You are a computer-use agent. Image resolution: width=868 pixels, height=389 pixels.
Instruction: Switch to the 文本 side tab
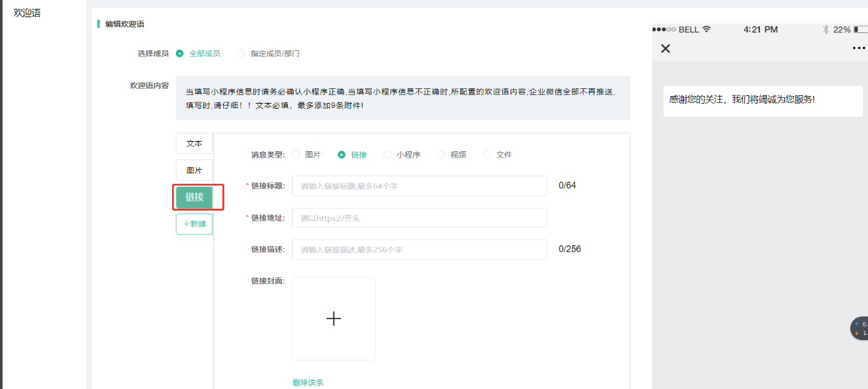[x=194, y=144]
